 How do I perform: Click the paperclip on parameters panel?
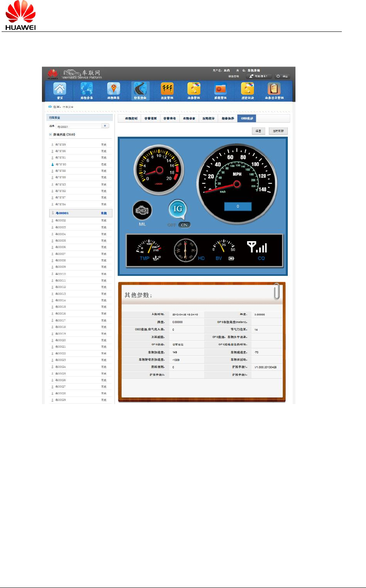277,291
